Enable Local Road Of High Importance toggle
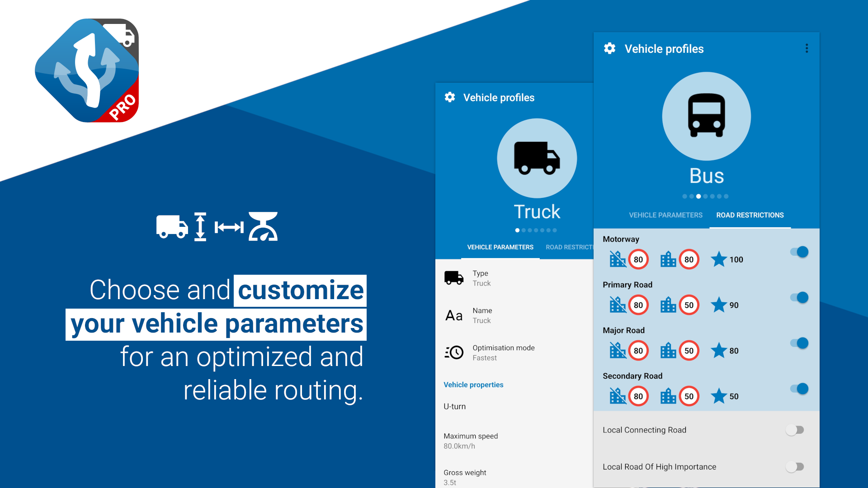This screenshot has width=868, height=488. coord(795,467)
